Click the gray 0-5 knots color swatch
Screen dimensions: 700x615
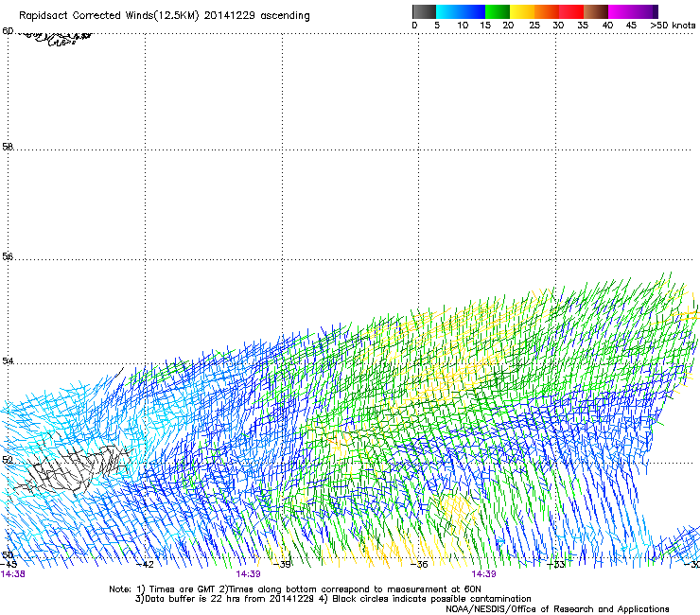[x=424, y=11]
